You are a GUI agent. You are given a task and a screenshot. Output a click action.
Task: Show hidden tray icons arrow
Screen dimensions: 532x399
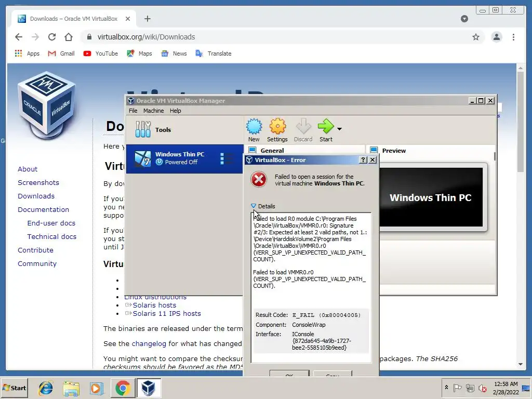pos(446,388)
